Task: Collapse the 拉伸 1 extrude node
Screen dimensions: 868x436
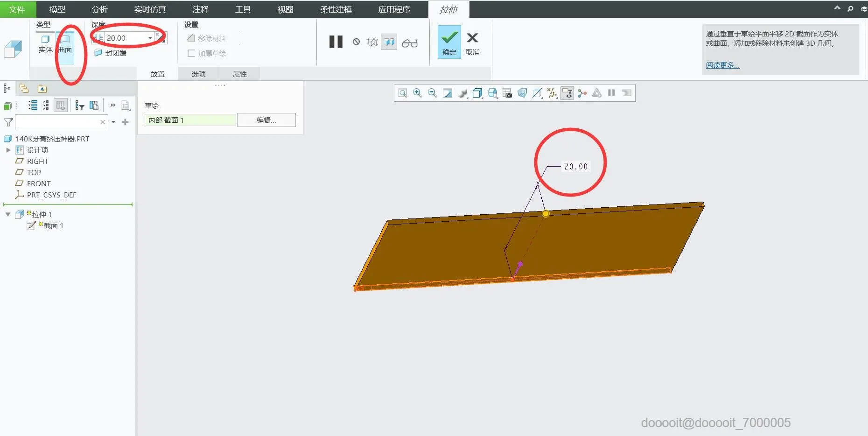Action: [x=8, y=214]
